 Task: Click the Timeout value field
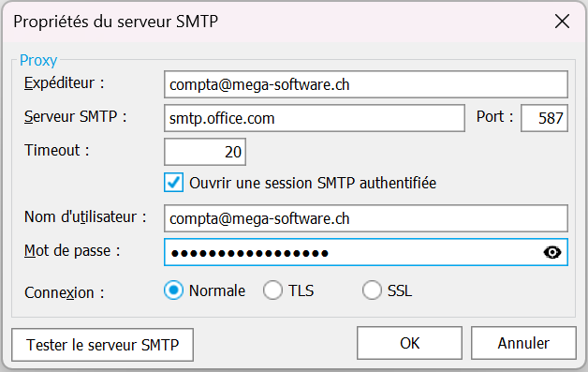205,152
